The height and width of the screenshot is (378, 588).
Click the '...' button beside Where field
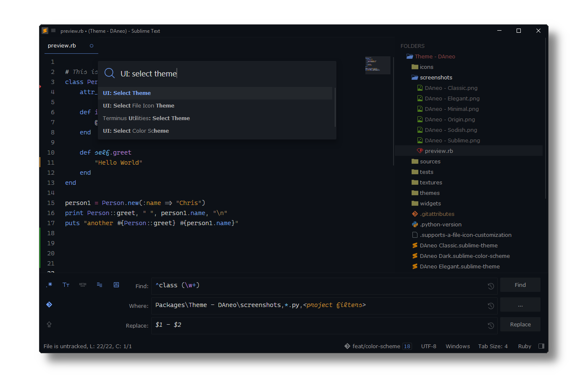520,304
